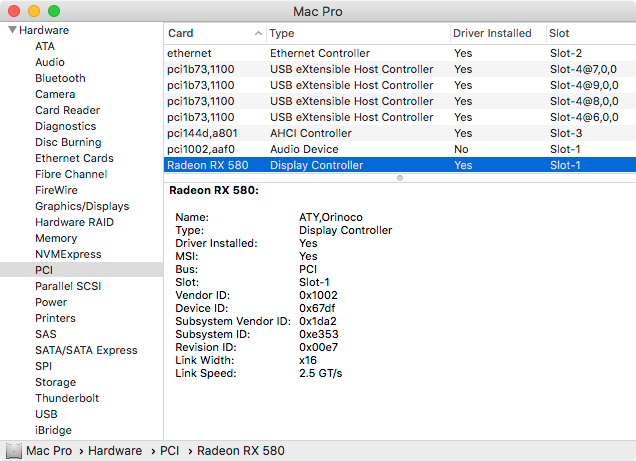This screenshot has width=636, height=461.
Task: Select pci1b73,1100 row at Slot-4@7,0,0
Action: 400,69
